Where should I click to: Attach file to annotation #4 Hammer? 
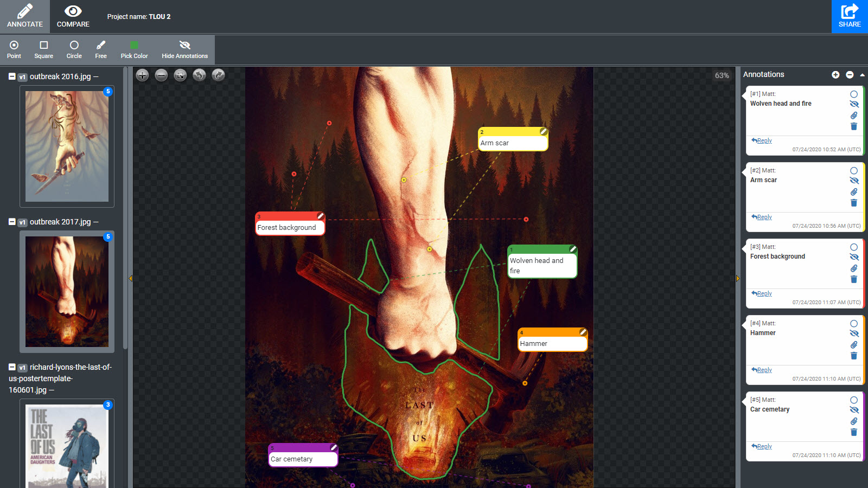coord(854,345)
